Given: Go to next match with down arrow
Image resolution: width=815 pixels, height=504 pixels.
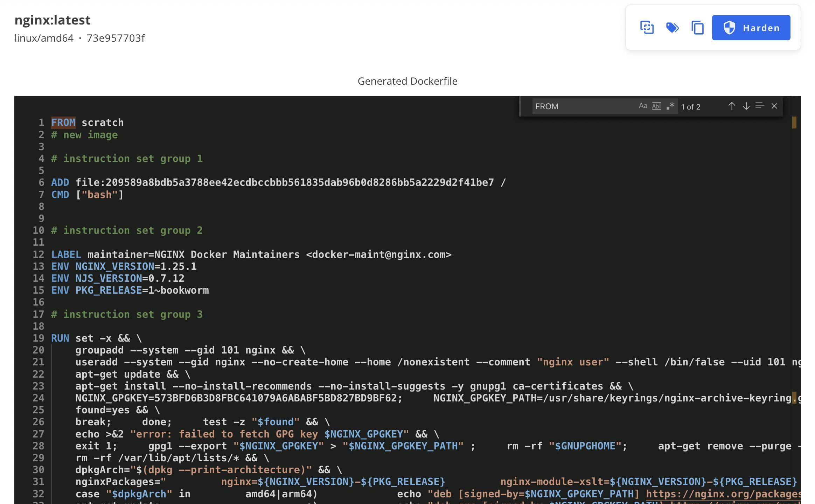Looking at the screenshot, I should [x=746, y=106].
